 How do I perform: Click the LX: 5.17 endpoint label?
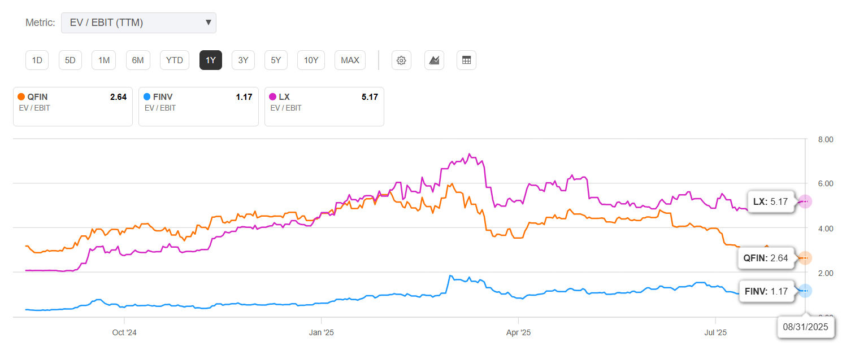tap(771, 201)
